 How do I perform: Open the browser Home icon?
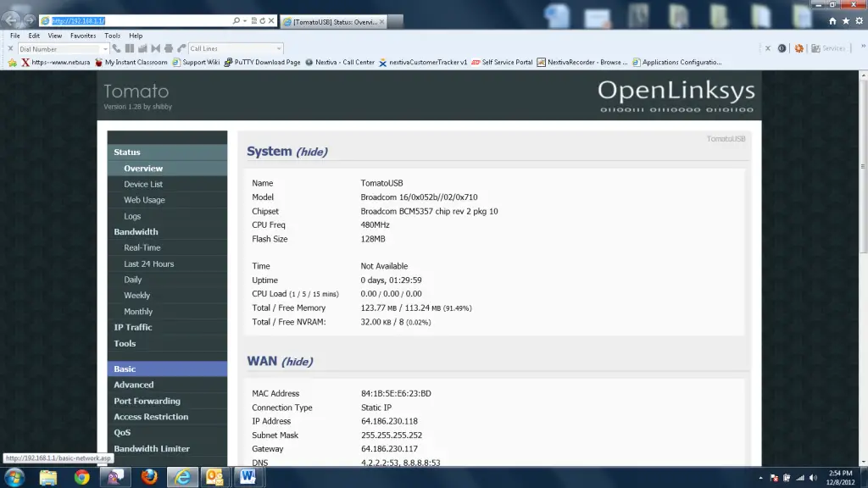point(832,20)
